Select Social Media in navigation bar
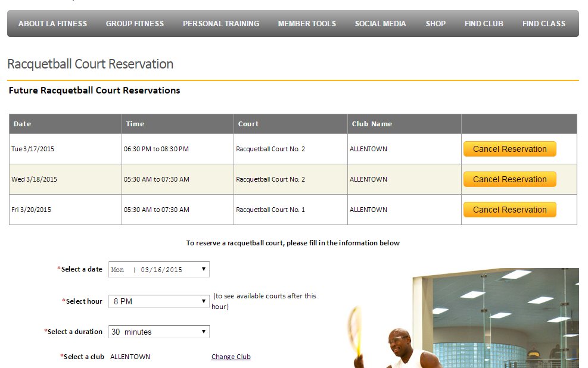588x368 pixels. 380,24
